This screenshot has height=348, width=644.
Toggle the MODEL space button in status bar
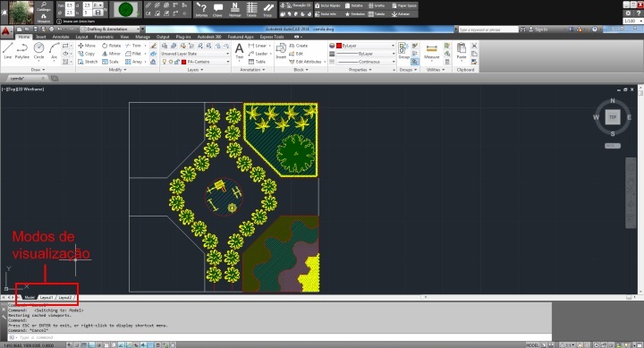point(532,345)
